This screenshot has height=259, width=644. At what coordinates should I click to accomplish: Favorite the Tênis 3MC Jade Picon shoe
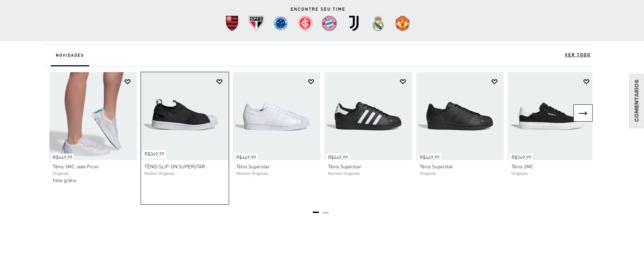(x=128, y=82)
